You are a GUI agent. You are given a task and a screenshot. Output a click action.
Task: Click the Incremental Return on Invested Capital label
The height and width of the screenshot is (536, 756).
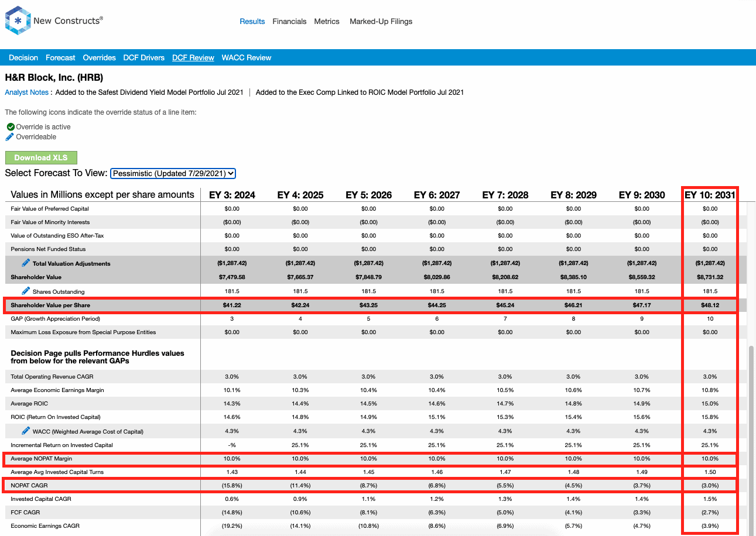[61, 445]
